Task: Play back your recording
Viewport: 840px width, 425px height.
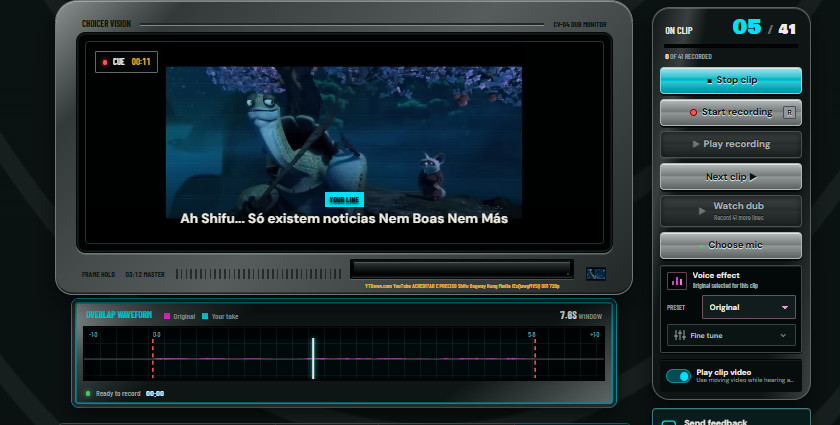Action: [731, 144]
